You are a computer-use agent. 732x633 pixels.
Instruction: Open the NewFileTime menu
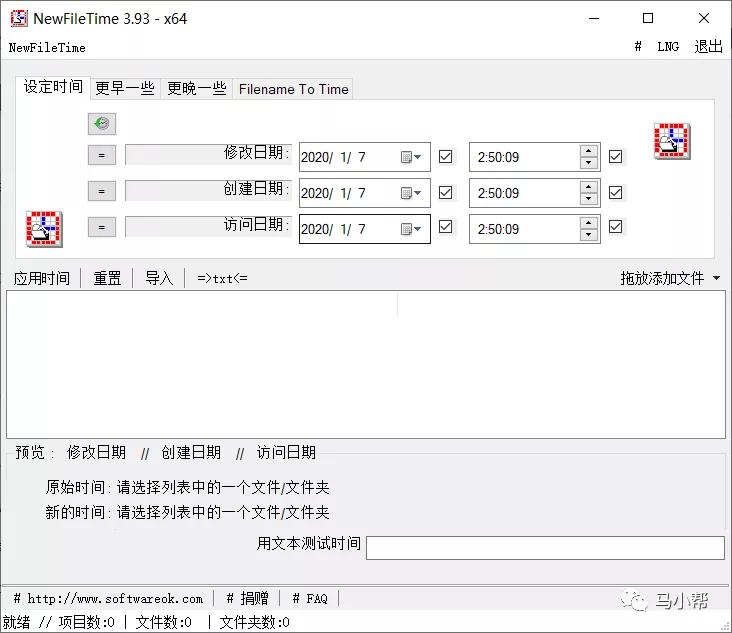point(47,48)
